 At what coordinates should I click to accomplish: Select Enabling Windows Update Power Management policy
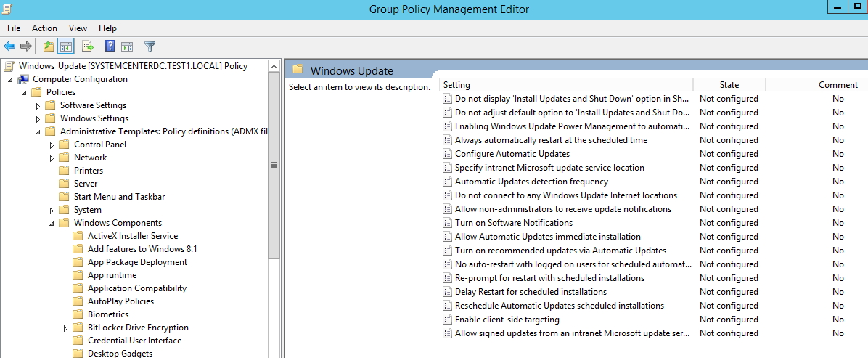573,126
